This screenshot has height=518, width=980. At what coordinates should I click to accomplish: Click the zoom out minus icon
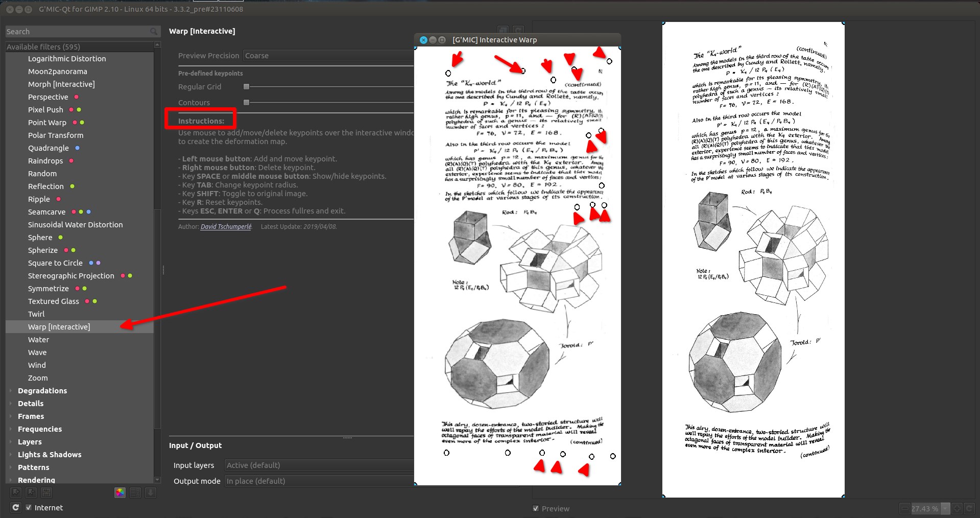904,508
